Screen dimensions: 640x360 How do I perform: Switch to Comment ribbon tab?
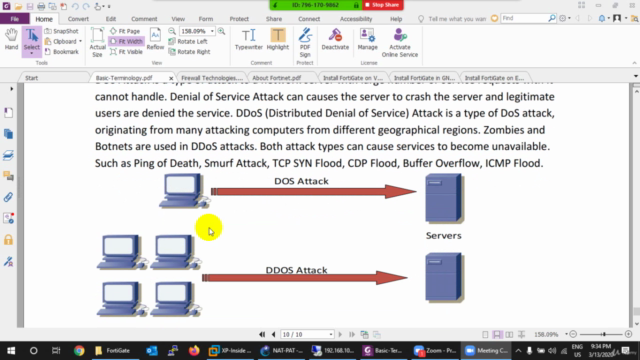tap(144, 19)
